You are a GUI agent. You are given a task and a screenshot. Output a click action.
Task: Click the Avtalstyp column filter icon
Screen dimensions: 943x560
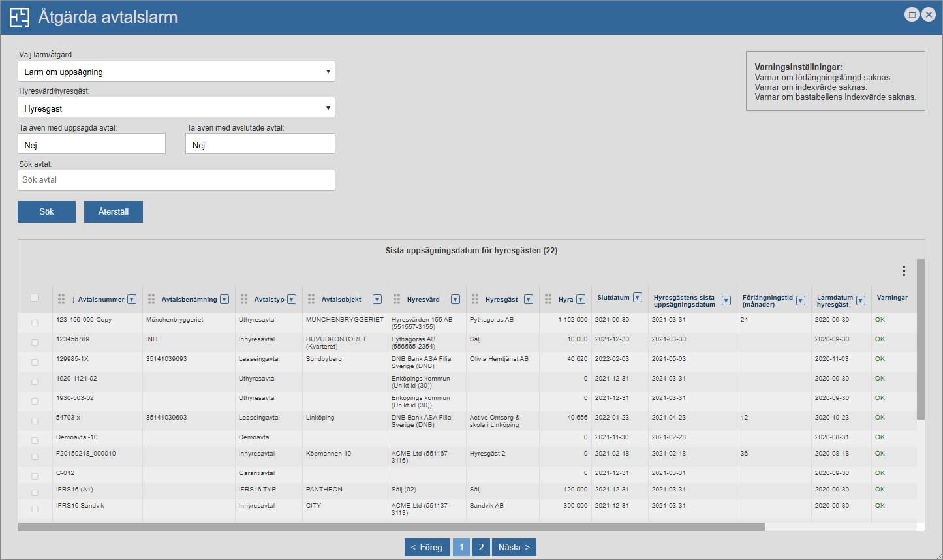click(x=292, y=300)
